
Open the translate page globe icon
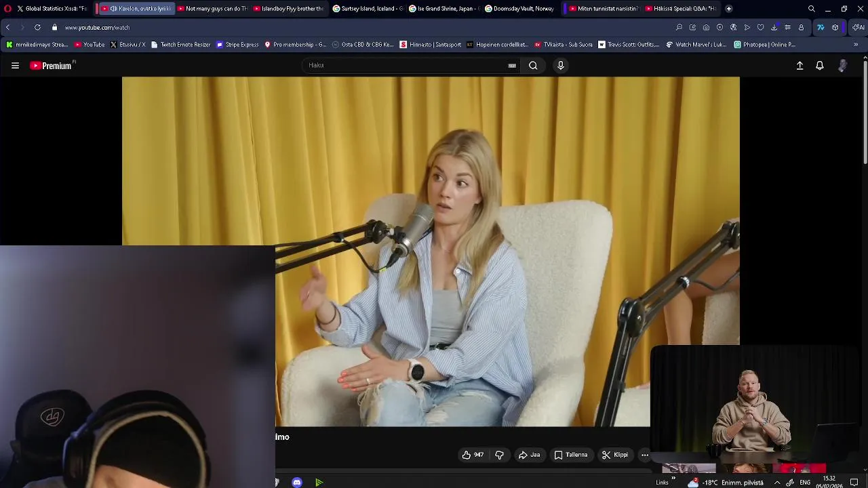733,28
